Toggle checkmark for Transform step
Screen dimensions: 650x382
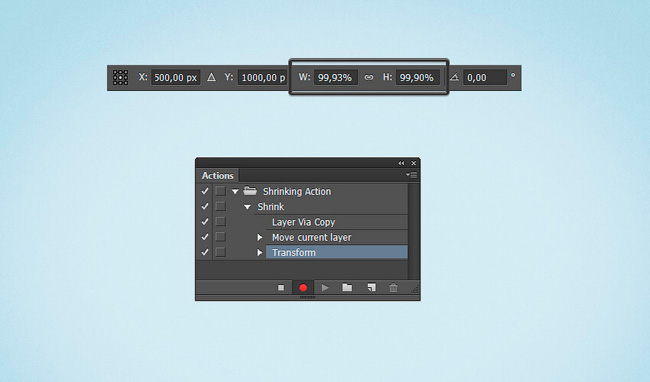coord(205,252)
